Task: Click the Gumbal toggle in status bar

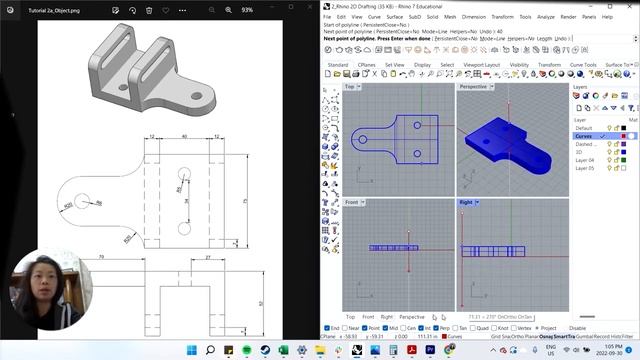Action: 584,336
